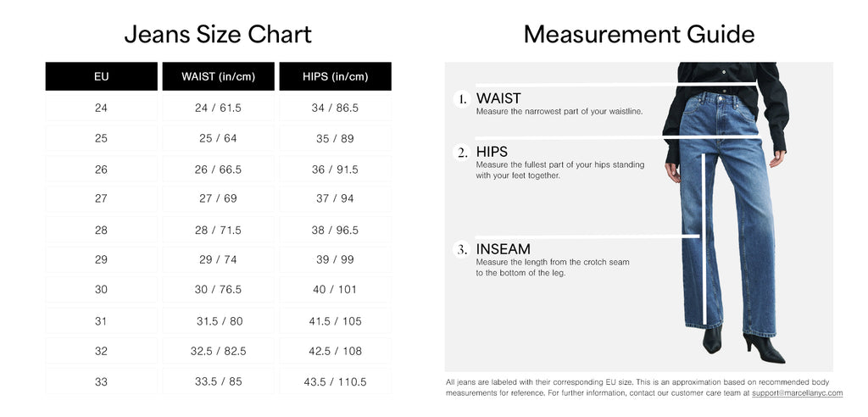The image size is (868, 417).
Task: Click the WAIST (in/cm) column header
Action: pos(218,76)
